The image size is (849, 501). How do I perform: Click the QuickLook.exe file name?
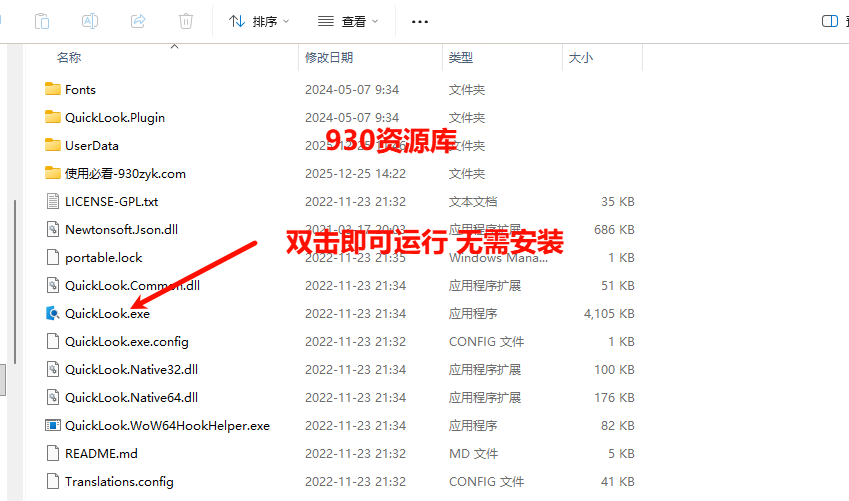coord(107,314)
